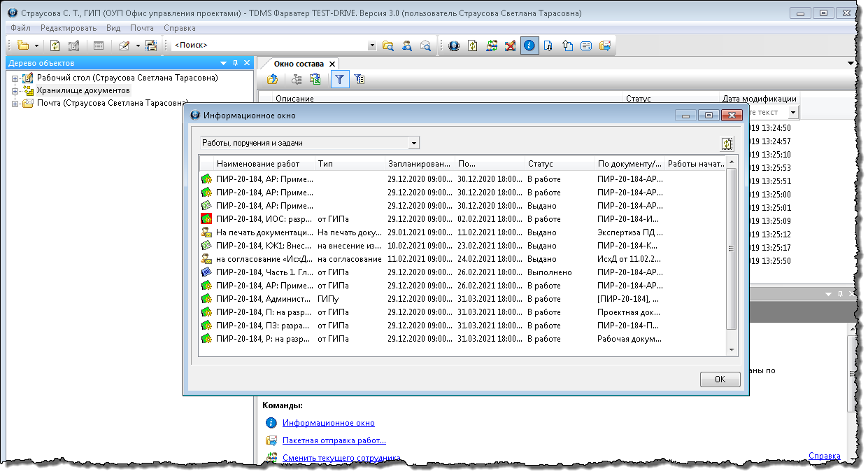
Task: Open the Search field dropdown arrow
Action: (372, 46)
